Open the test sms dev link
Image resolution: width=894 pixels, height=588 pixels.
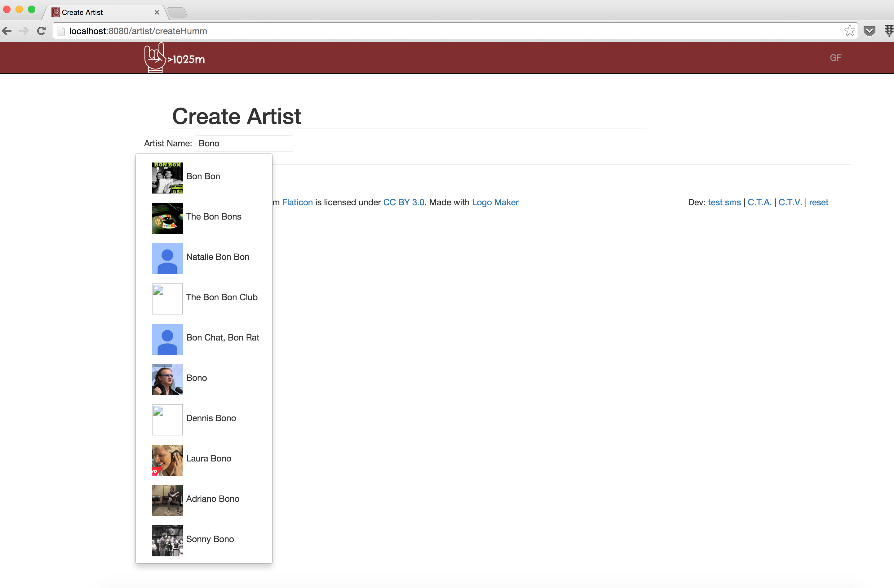coord(724,202)
